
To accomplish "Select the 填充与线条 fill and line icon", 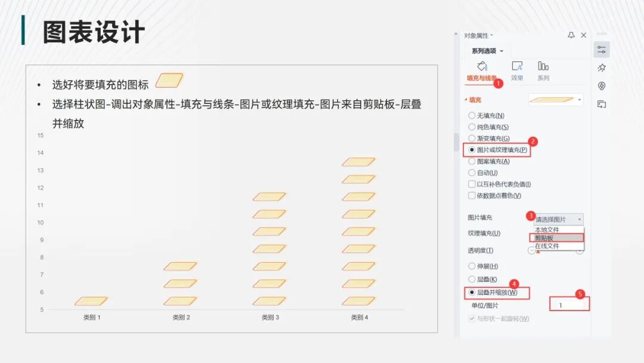I will (x=482, y=67).
